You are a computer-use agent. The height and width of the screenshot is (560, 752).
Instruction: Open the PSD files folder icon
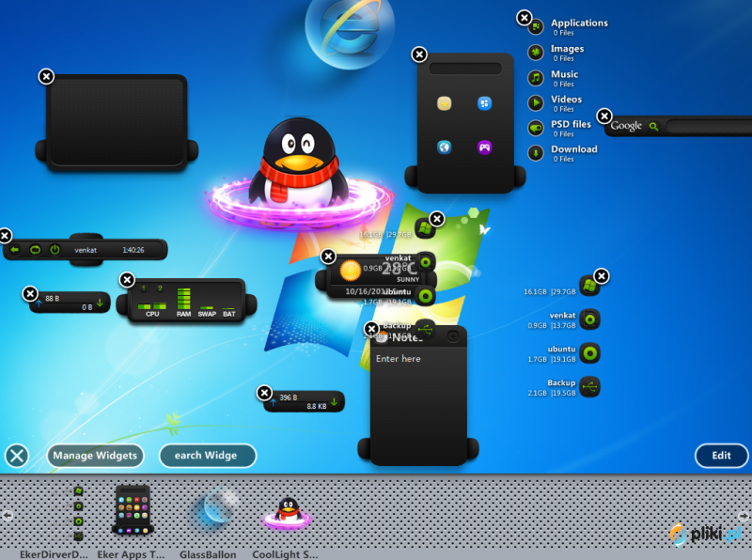[536, 128]
